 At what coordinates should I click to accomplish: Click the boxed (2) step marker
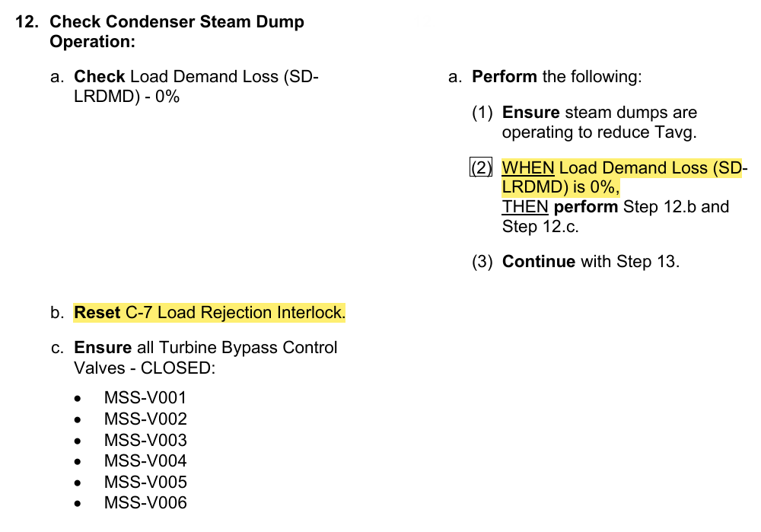coord(481,167)
